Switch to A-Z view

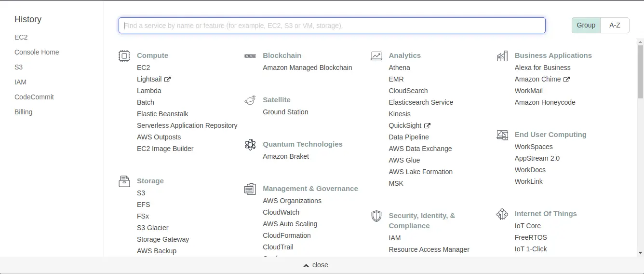click(615, 25)
